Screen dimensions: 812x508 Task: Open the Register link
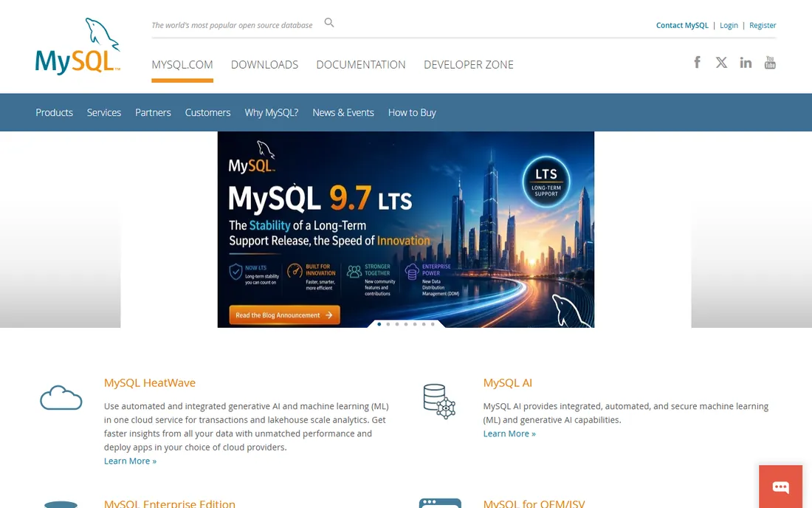tap(763, 25)
